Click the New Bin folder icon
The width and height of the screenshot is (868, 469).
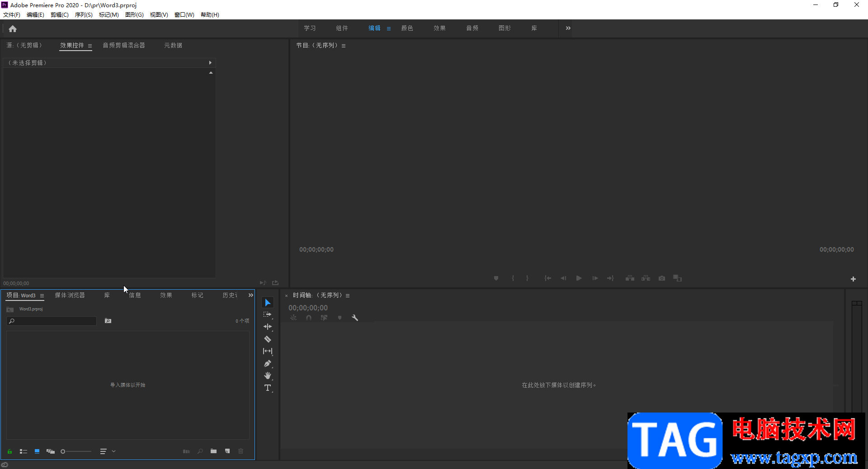213,451
